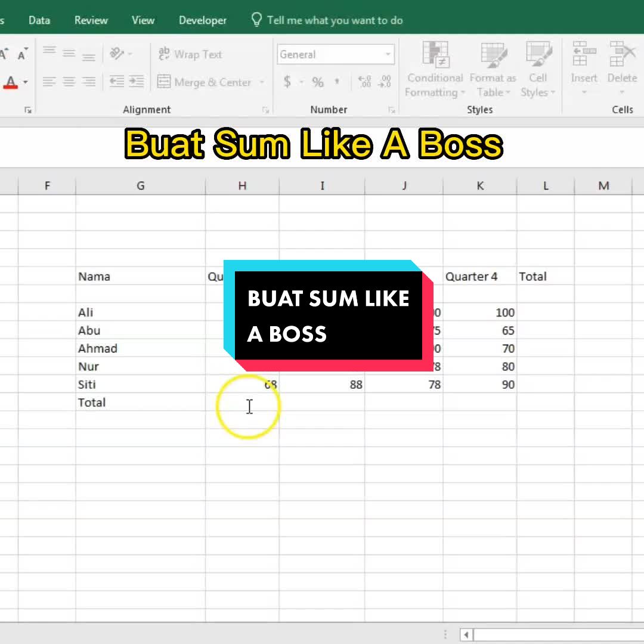
Task: Select column H header
Action: point(242,185)
